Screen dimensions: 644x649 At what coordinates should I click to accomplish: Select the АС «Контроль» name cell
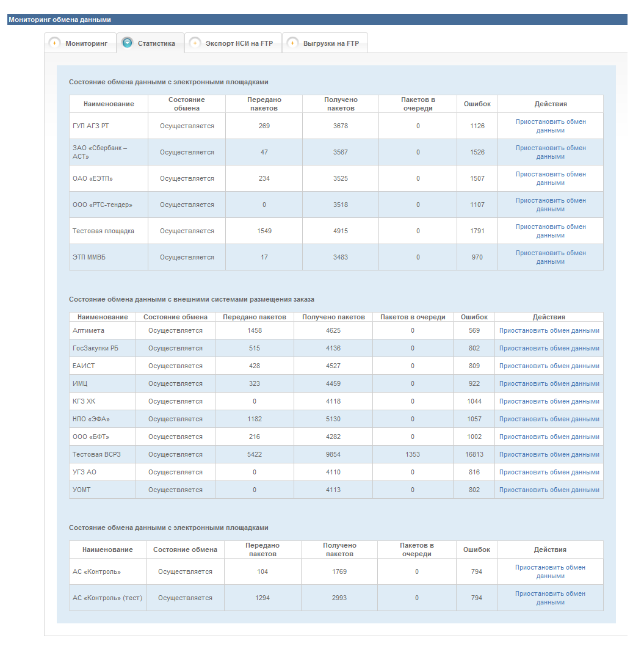point(107,571)
